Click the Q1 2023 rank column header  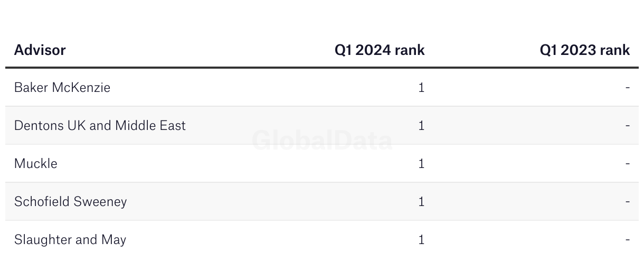(x=584, y=50)
